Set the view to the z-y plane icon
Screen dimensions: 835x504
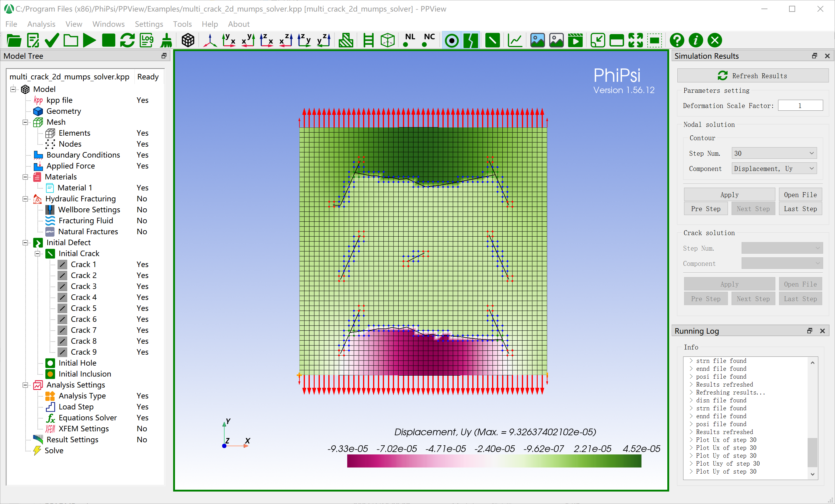[x=304, y=40]
